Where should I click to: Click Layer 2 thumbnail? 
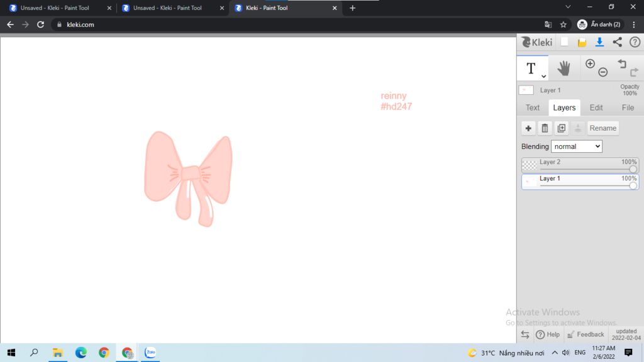coord(530,165)
